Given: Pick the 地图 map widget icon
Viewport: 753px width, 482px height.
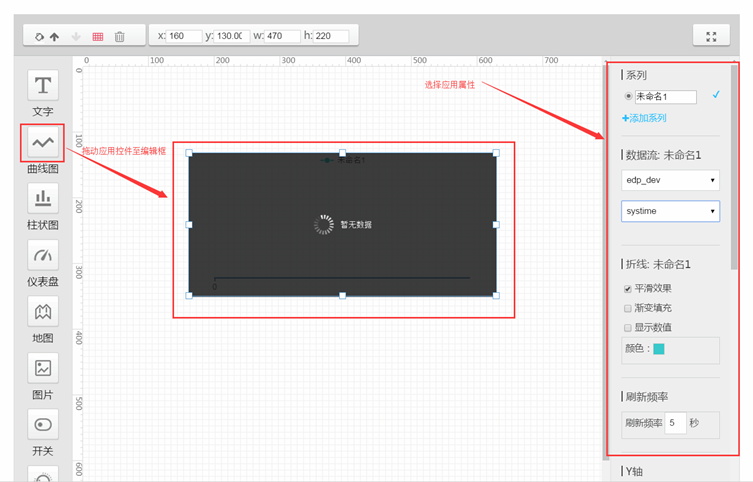Looking at the screenshot, I should pyautogui.click(x=43, y=312).
